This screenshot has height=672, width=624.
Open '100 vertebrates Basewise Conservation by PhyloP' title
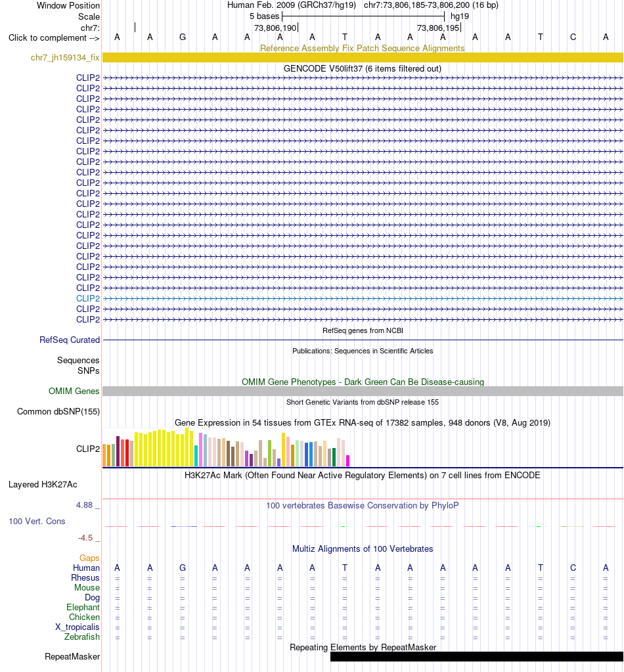[x=363, y=505]
